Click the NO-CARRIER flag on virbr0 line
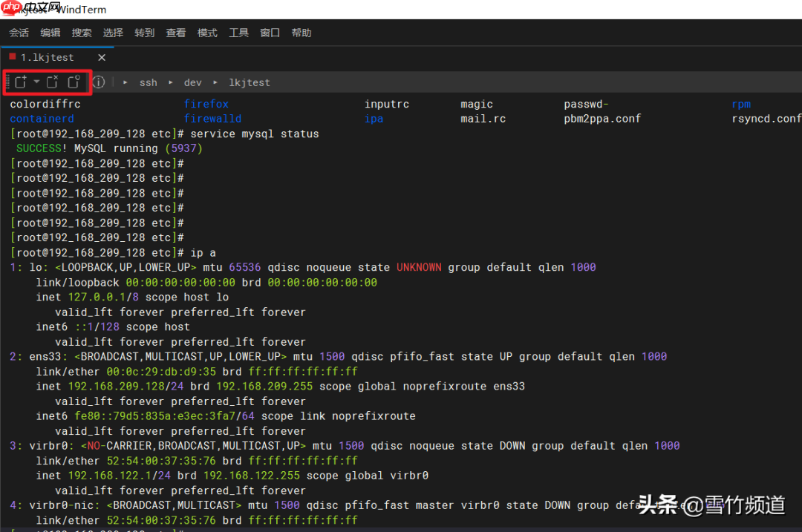Image resolution: width=802 pixels, height=532 pixels. 120,446
